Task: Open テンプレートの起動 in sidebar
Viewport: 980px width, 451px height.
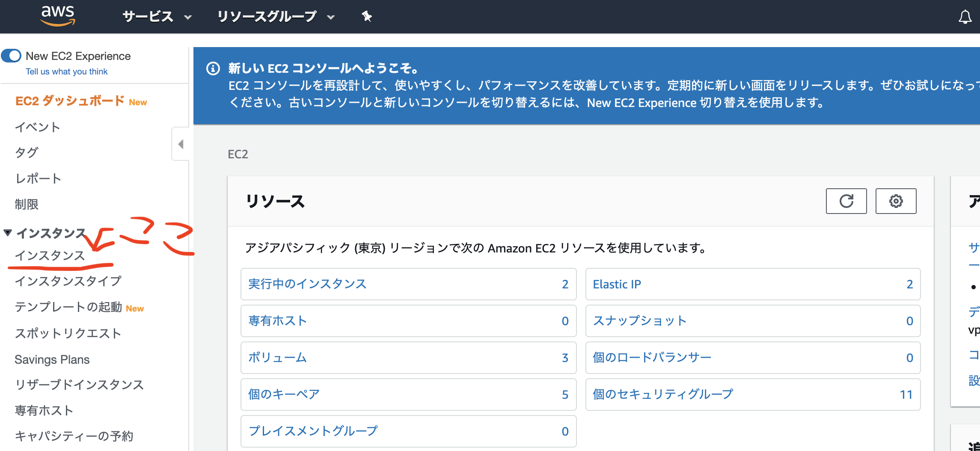Action: [x=68, y=307]
